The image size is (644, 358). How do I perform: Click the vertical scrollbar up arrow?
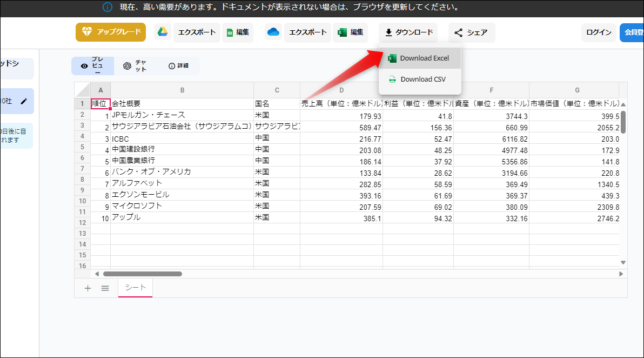623,104
